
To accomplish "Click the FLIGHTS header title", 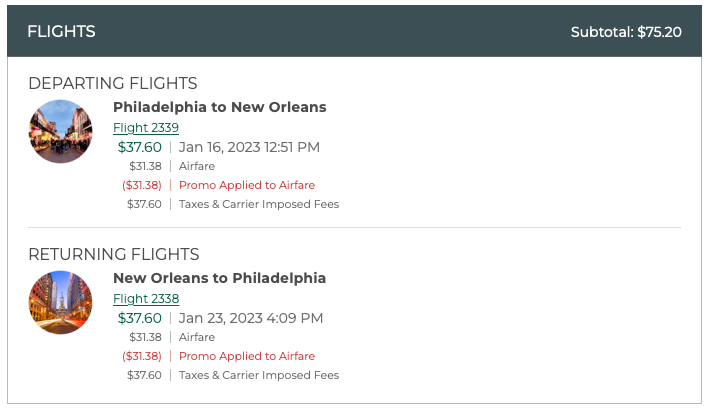I will [61, 31].
